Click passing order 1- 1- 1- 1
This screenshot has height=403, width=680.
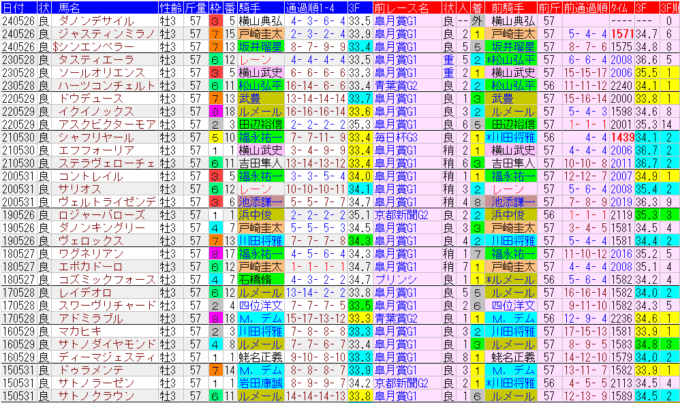pos(318,266)
